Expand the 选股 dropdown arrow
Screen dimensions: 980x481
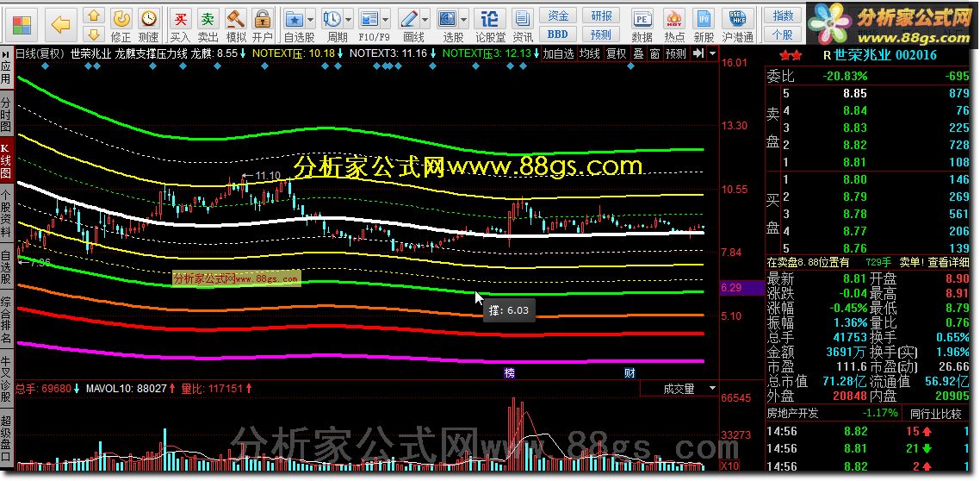pyautogui.click(x=464, y=19)
